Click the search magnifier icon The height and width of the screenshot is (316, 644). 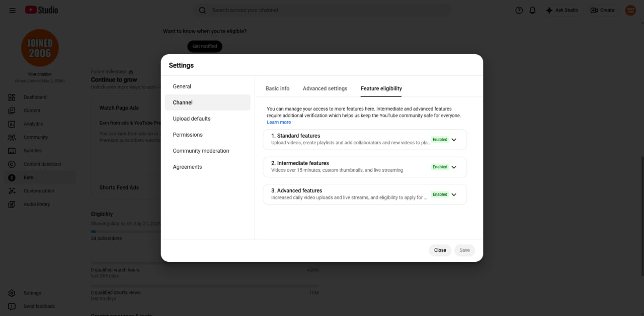[202, 10]
